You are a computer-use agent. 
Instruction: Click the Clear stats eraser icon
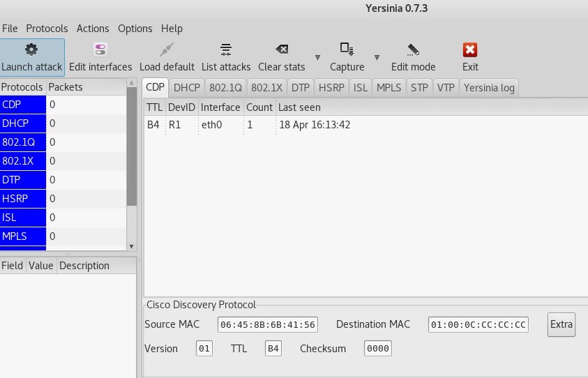point(282,49)
